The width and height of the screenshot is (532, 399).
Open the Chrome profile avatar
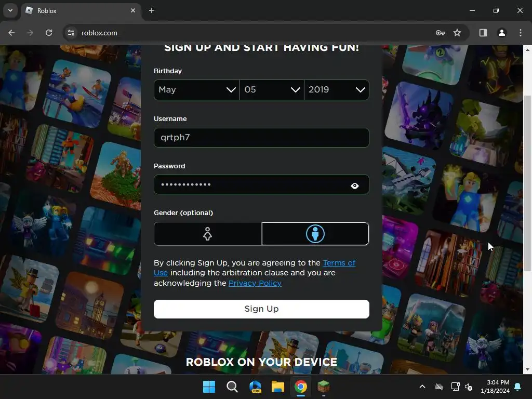click(x=502, y=33)
